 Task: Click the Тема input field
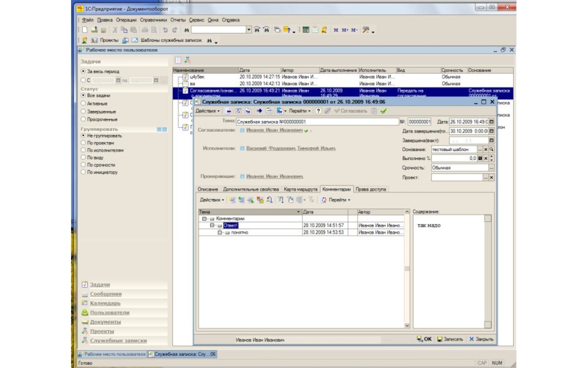(317, 121)
